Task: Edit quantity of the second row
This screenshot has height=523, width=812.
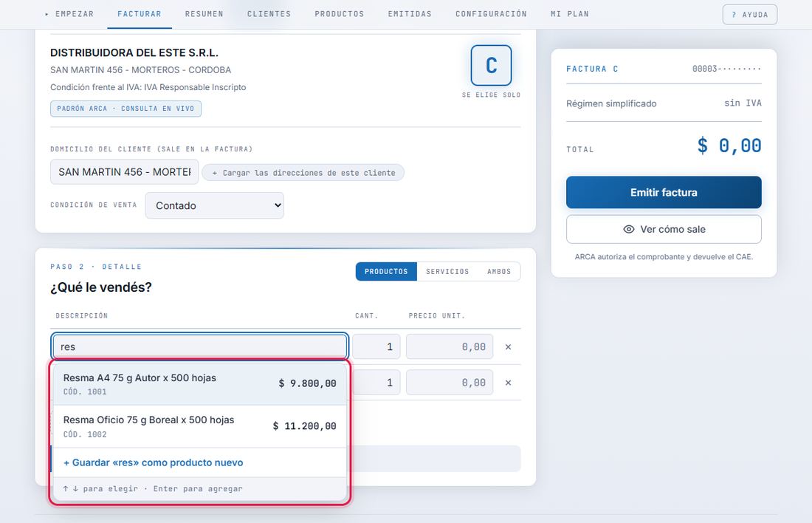Action: pyautogui.click(x=376, y=383)
